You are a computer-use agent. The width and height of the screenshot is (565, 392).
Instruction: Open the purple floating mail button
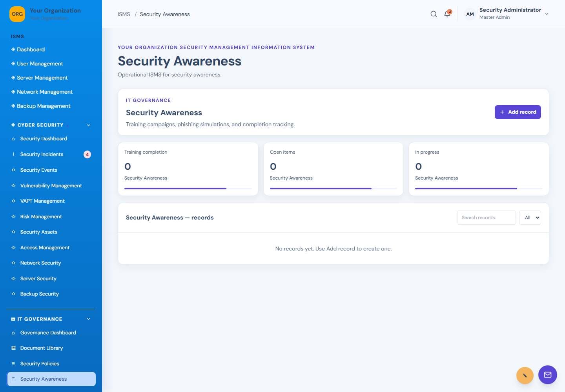coord(548,375)
